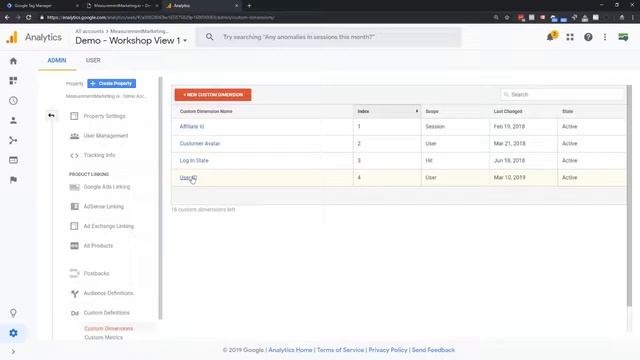This screenshot has height=360, width=640.
Task: Click 'Session' scope cell
Action: 435,127
